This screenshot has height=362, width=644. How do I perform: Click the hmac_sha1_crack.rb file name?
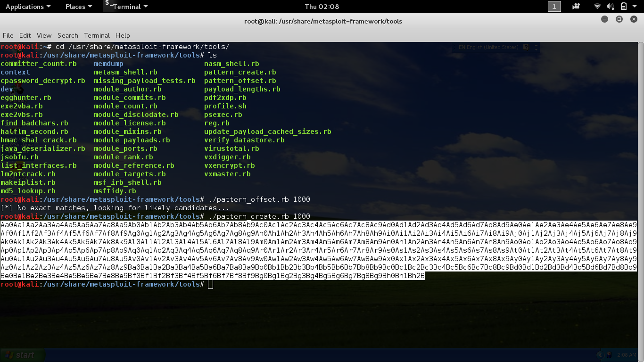coord(39,140)
